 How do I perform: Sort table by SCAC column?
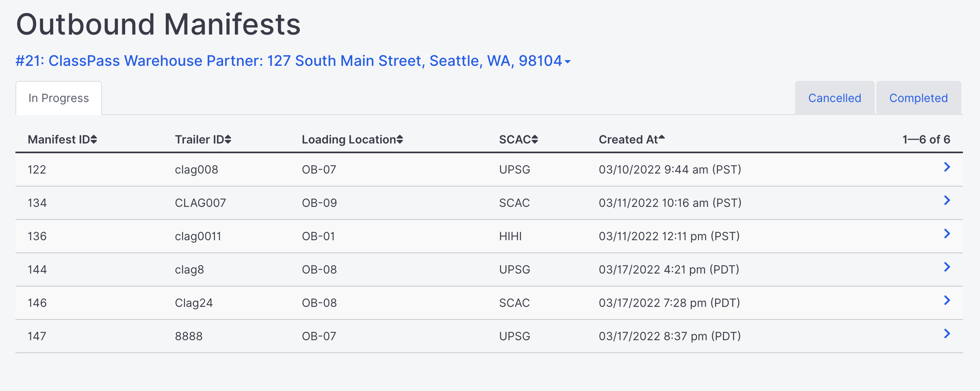tap(518, 139)
